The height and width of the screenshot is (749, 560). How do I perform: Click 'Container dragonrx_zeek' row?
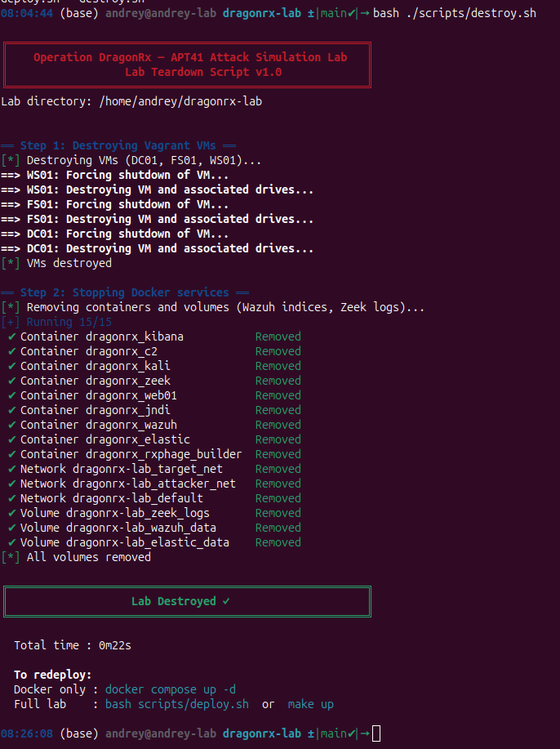click(154, 381)
